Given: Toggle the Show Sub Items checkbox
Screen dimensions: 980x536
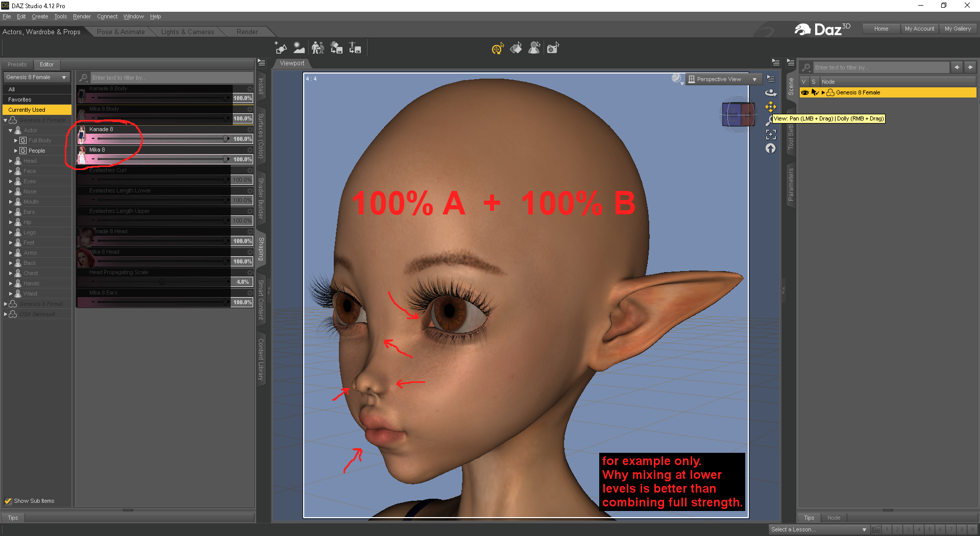Looking at the screenshot, I should point(8,501).
